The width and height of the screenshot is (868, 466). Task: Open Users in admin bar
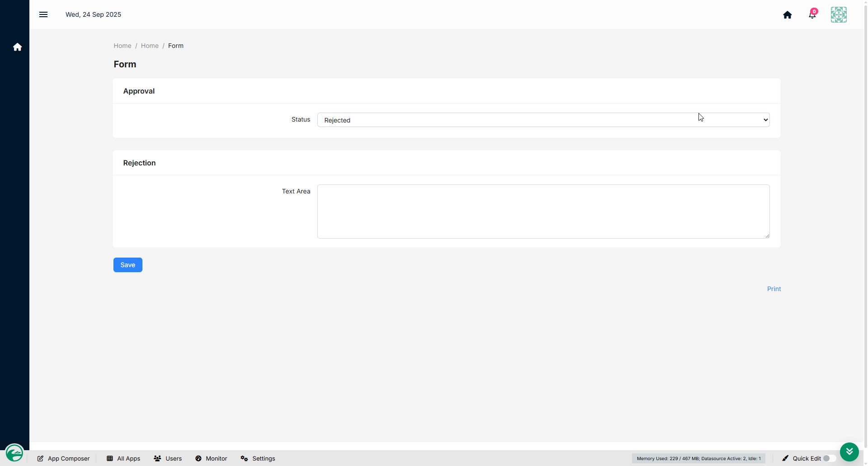click(x=168, y=458)
